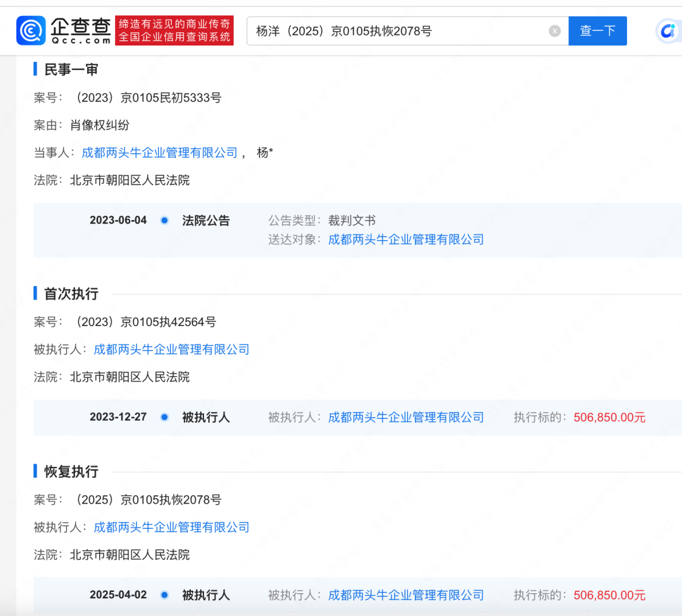Click the 查一下 search button

pyautogui.click(x=597, y=30)
